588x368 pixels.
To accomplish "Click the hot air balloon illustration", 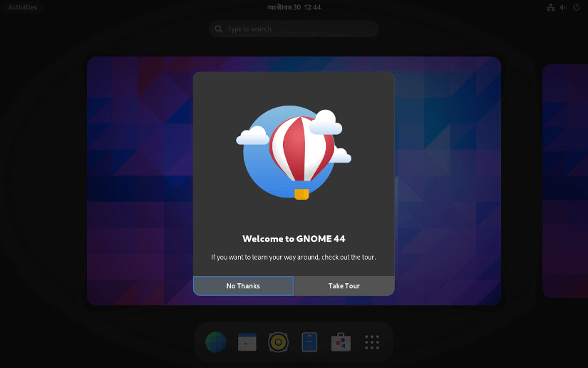I will [x=294, y=153].
